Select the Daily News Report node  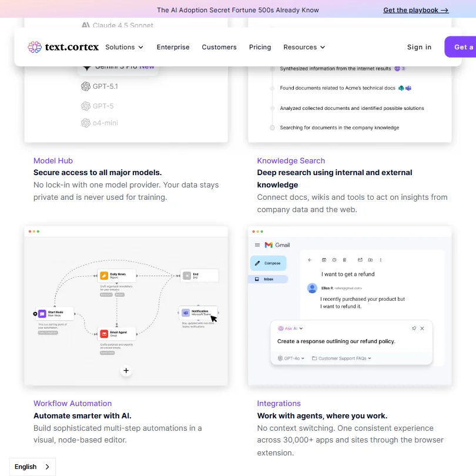[116, 276]
